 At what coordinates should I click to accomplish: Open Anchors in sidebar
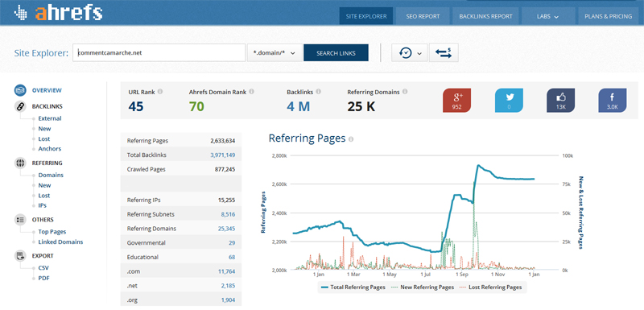49,149
